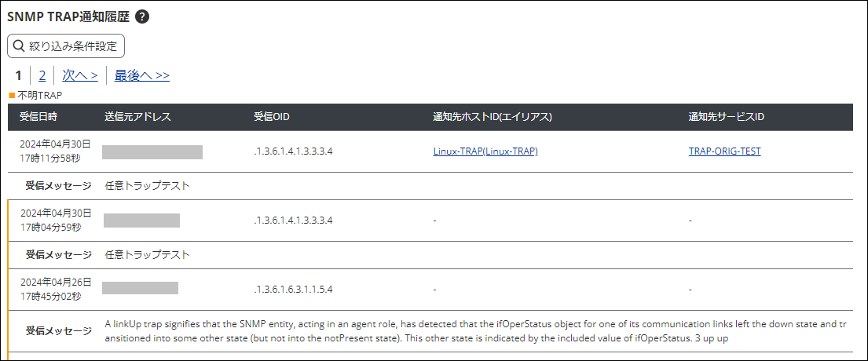Select the 17時11分58秒 timestamp cell
This screenshot has width=868, height=361.
[x=55, y=158]
